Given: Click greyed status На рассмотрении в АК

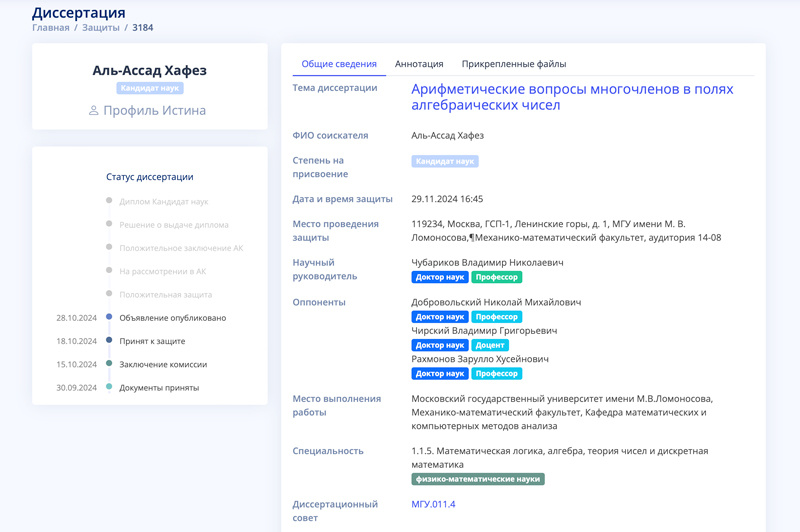Looking at the screenshot, I should [x=162, y=271].
